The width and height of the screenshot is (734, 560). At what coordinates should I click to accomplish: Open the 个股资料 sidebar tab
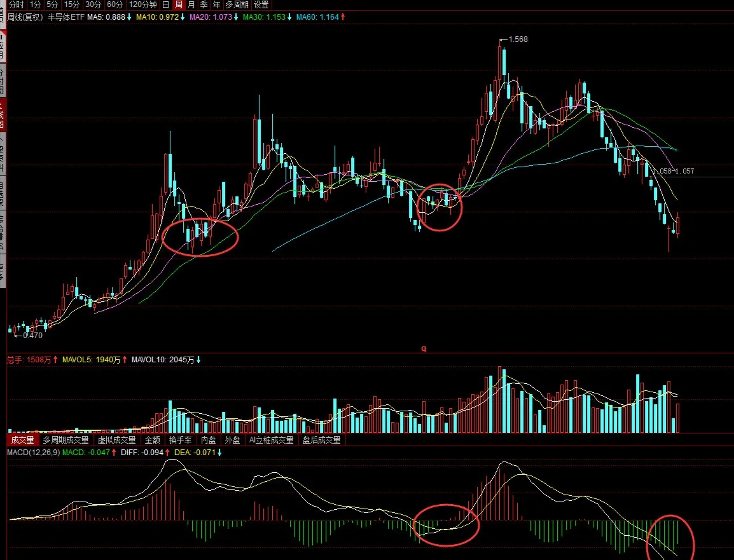(3, 153)
